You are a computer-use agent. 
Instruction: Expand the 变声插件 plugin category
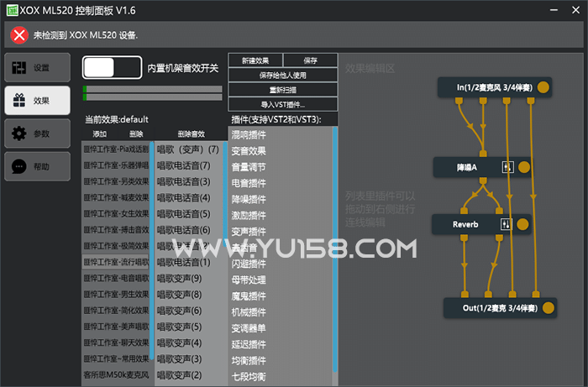pos(280,232)
